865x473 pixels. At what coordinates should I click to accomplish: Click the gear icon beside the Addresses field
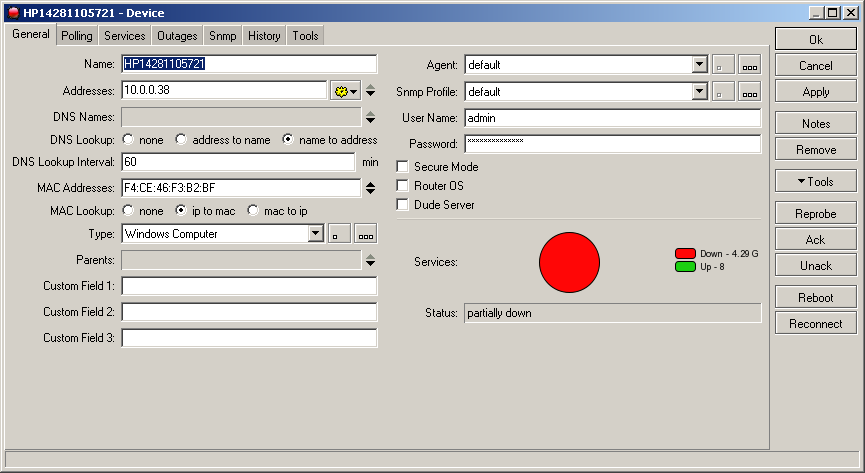coord(345,91)
